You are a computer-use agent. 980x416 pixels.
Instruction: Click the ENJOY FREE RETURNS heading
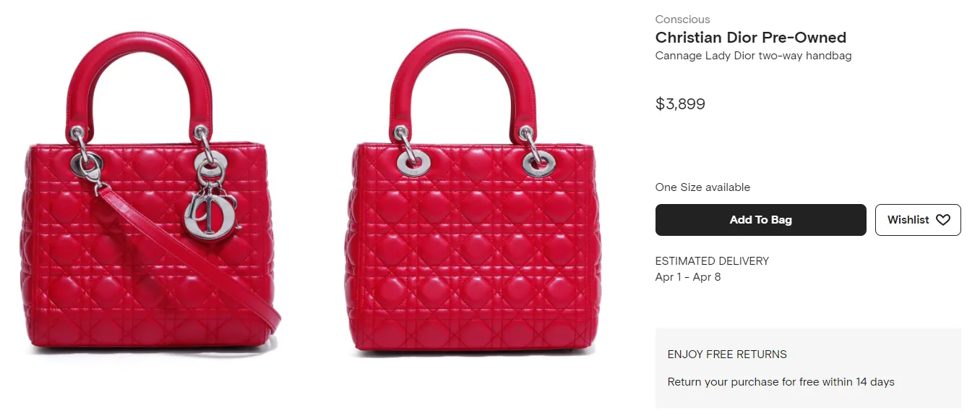coord(727,355)
